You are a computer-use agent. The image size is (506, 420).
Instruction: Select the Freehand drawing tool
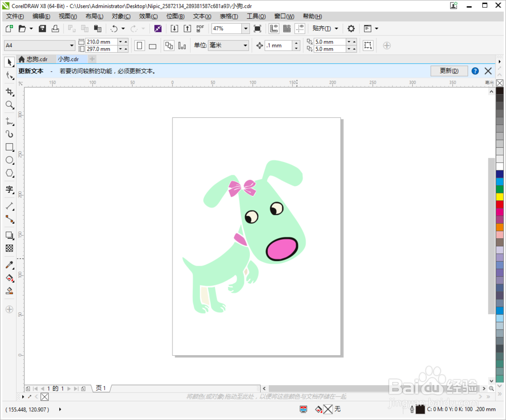click(x=10, y=121)
